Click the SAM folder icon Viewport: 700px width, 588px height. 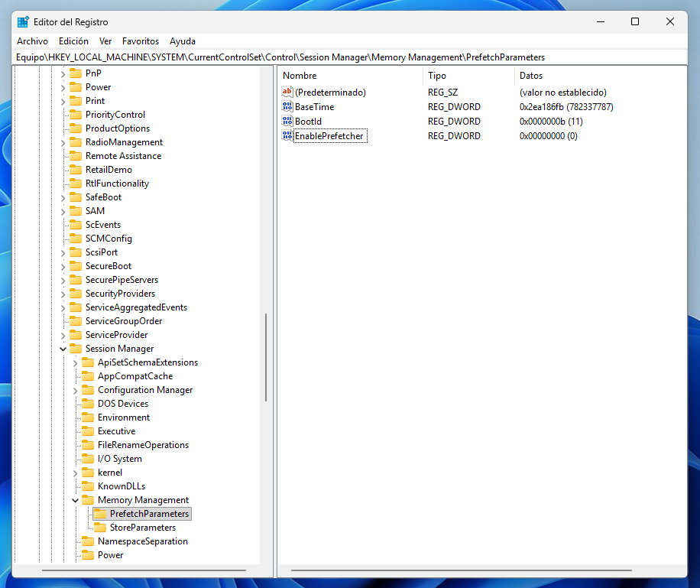[x=76, y=211]
